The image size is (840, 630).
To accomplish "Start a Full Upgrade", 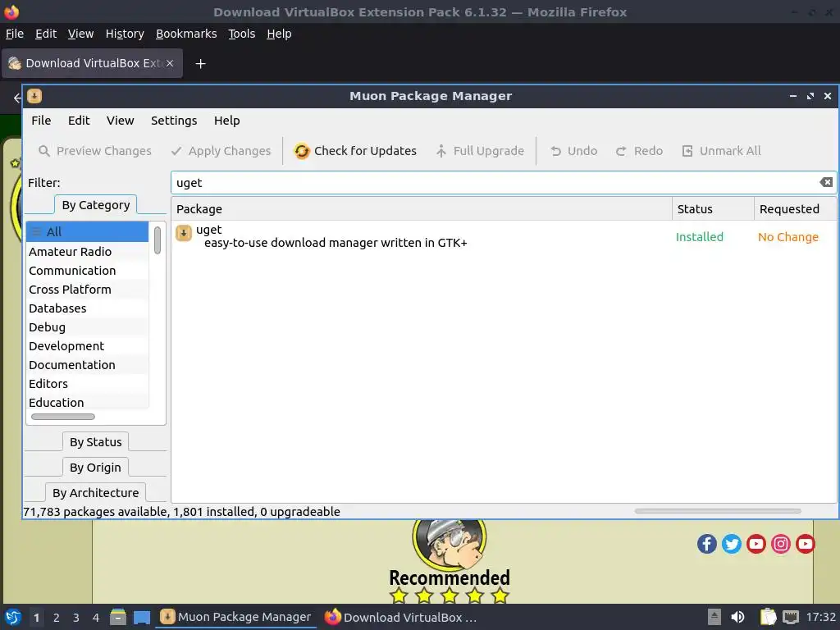I will [x=480, y=151].
